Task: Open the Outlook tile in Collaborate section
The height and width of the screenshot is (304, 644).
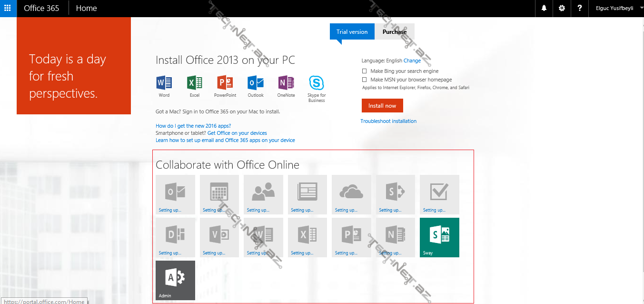Action: 175,194
